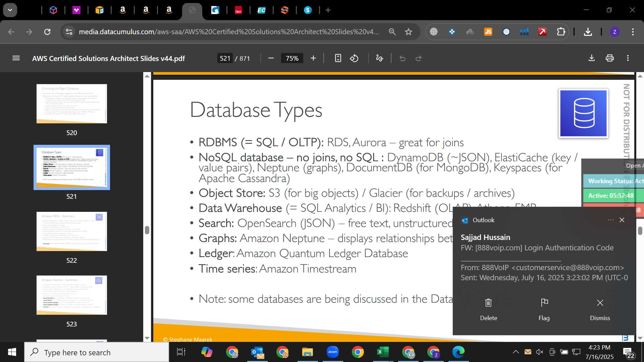Fit PDF to page
644x362 pixels.
[x=338, y=58]
